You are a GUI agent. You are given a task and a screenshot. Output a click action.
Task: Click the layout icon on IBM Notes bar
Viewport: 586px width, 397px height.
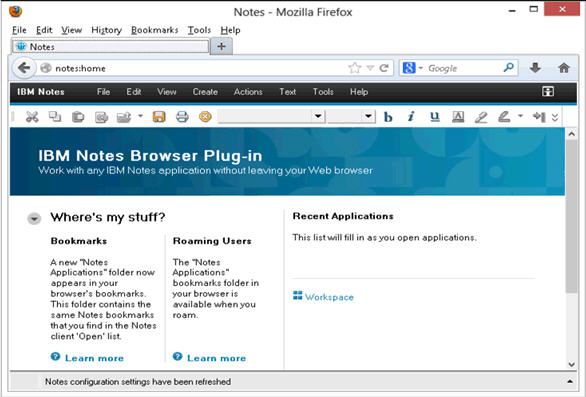pos(548,92)
